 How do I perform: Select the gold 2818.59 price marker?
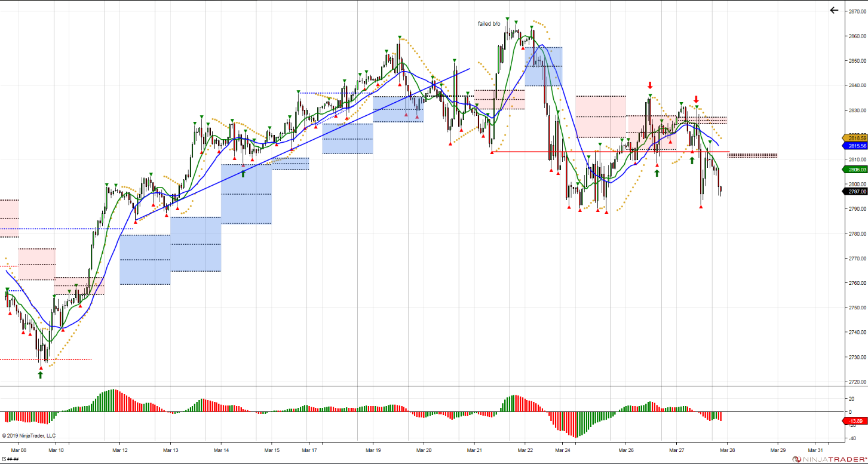tap(854, 138)
